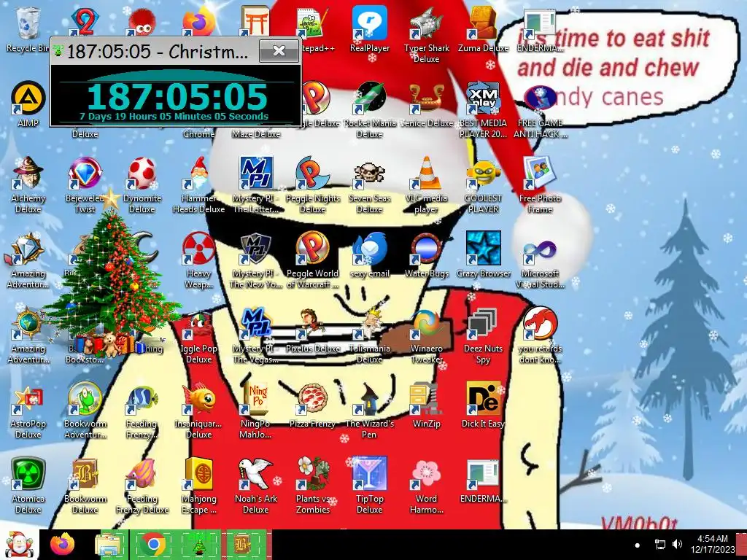
Task: Open BEST MEDIA PLAYER XMplay icon
Action: [483, 109]
